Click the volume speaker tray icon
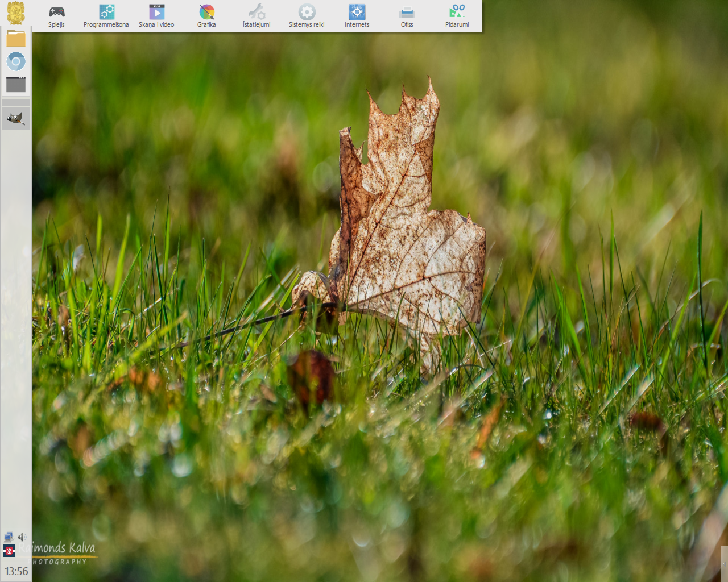 (22, 537)
